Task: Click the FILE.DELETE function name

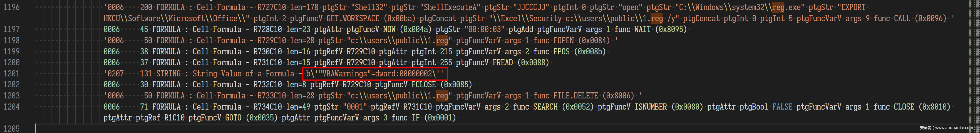Action: (x=575, y=96)
